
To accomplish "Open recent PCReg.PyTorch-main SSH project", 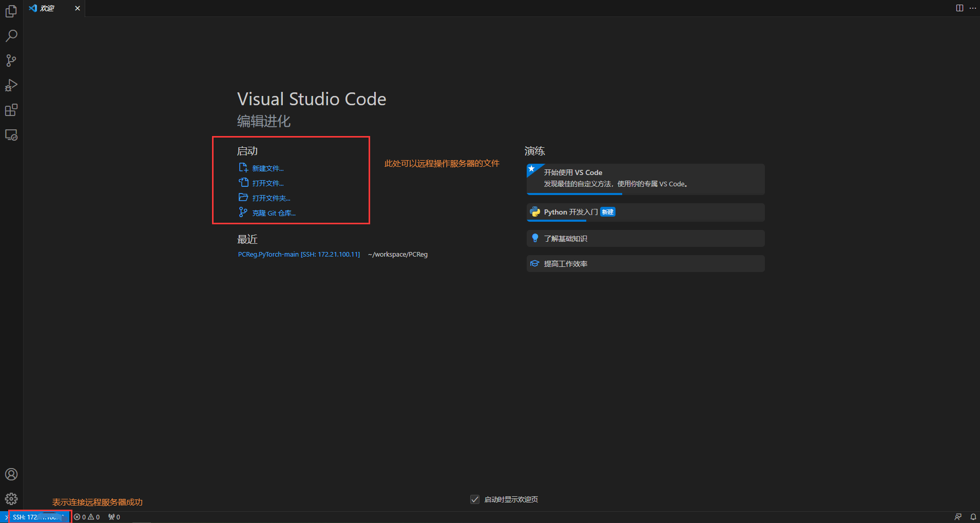I will click(x=299, y=255).
